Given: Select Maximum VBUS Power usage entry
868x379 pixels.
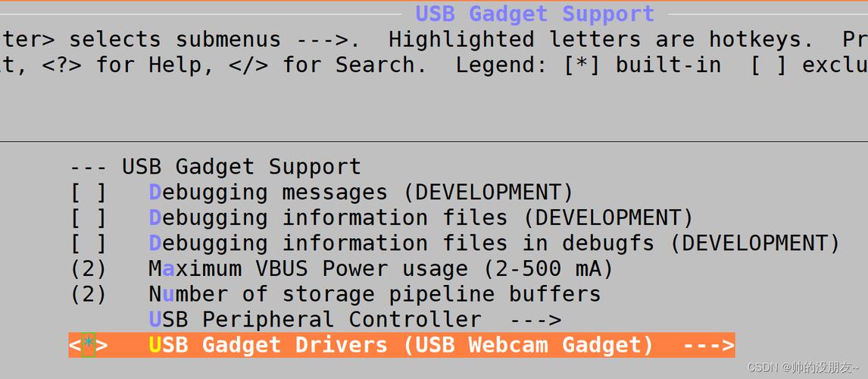Looking at the screenshot, I should (381, 269).
